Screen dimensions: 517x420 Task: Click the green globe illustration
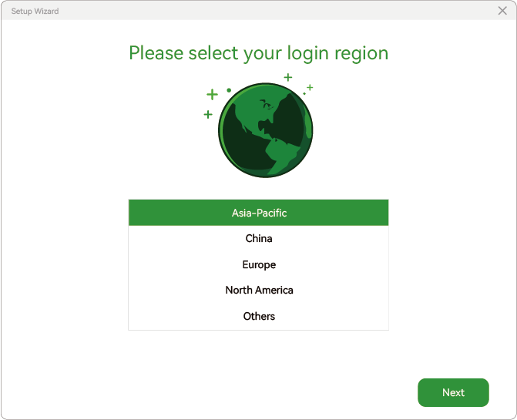pyautogui.click(x=265, y=130)
